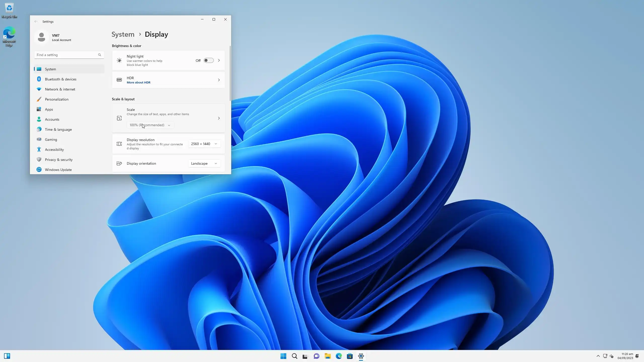Open the 100% (Recommended) scale dropdown

150,125
